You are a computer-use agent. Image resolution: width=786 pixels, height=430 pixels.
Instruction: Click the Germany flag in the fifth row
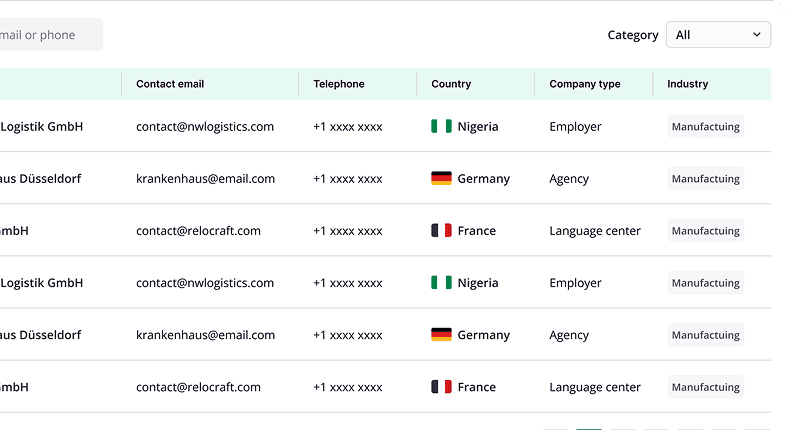[441, 335]
